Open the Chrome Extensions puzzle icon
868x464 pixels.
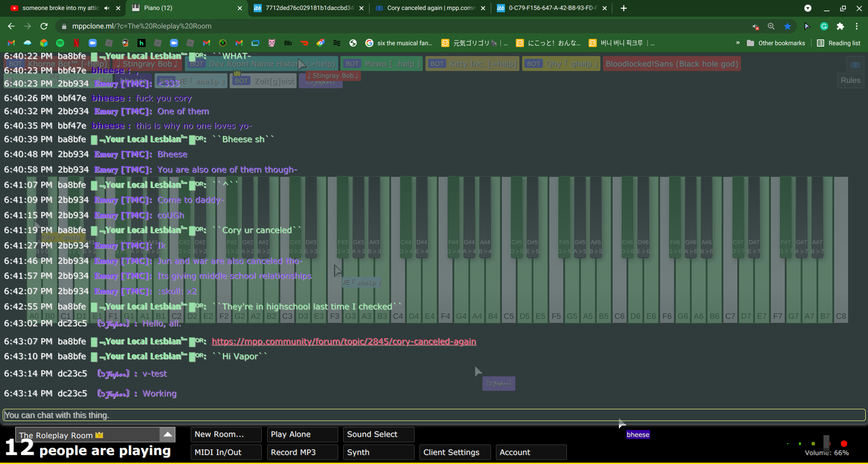click(x=840, y=26)
